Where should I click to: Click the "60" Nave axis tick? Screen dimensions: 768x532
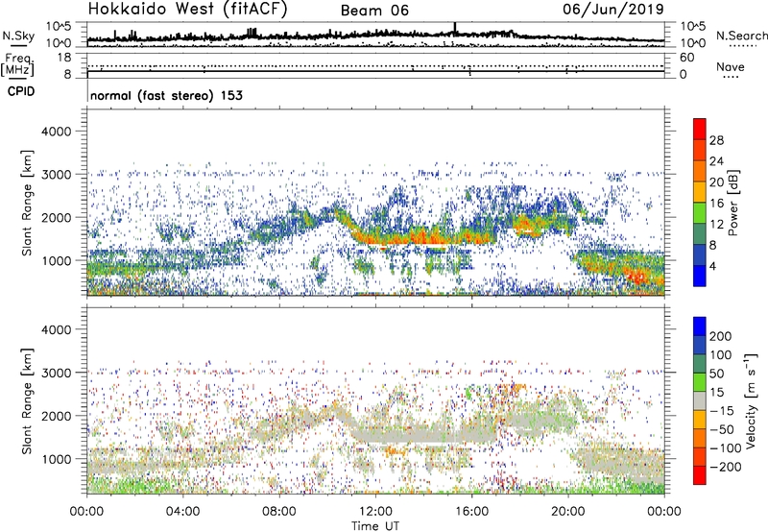(x=686, y=58)
